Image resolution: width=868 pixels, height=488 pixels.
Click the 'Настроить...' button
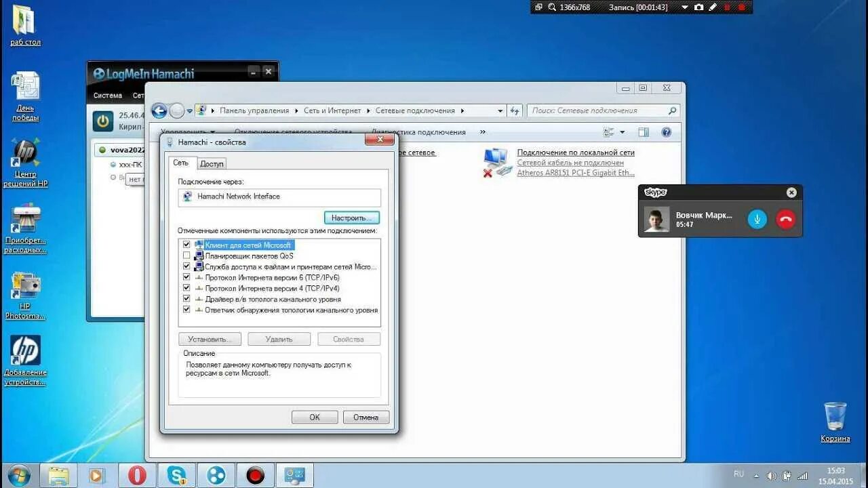coord(351,218)
